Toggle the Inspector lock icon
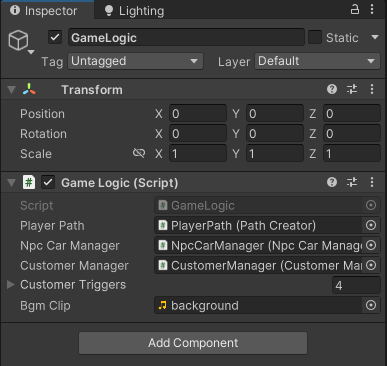The height and width of the screenshot is (366, 387). [355, 9]
